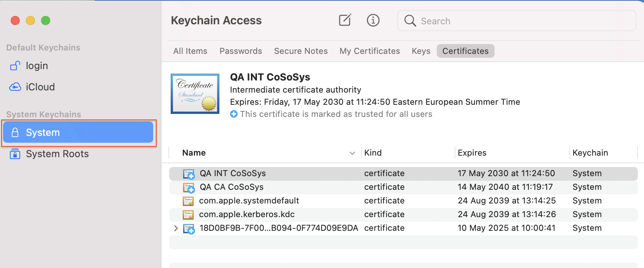Click the expiry date 24 Aug 2039 at 13:14:25
Image resolution: width=644 pixels, height=268 pixels.
[506, 201]
